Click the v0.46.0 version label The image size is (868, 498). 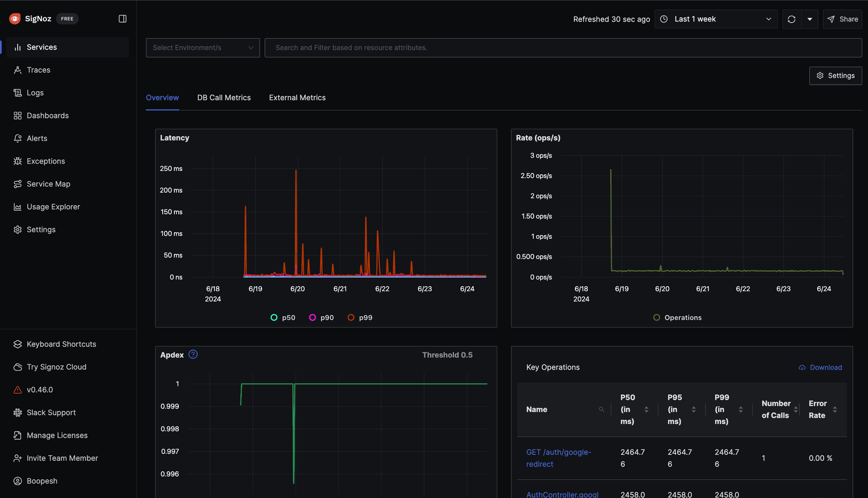click(40, 390)
